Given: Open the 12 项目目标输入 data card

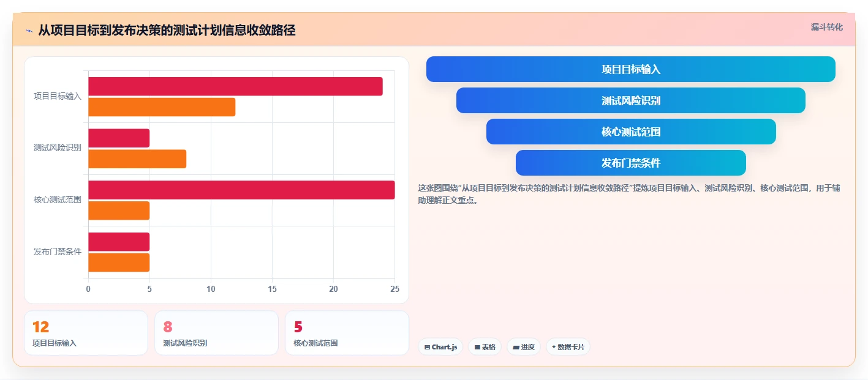Looking at the screenshot, I should click(x=86, y=333).
